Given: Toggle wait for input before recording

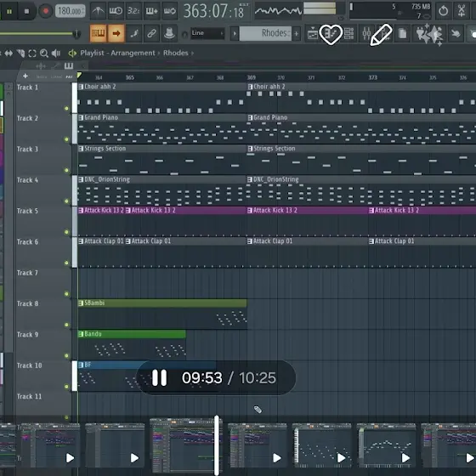Looking at the screenshot, I should pos(116,11).
